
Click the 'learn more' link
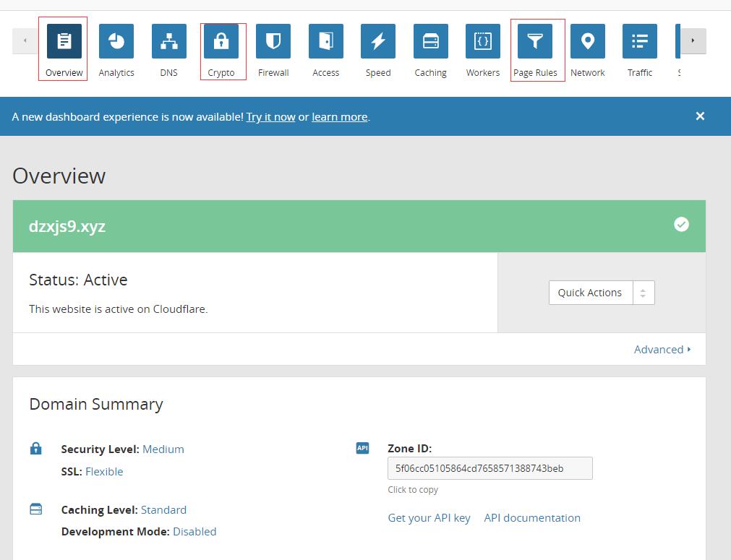tap(340, 117)
